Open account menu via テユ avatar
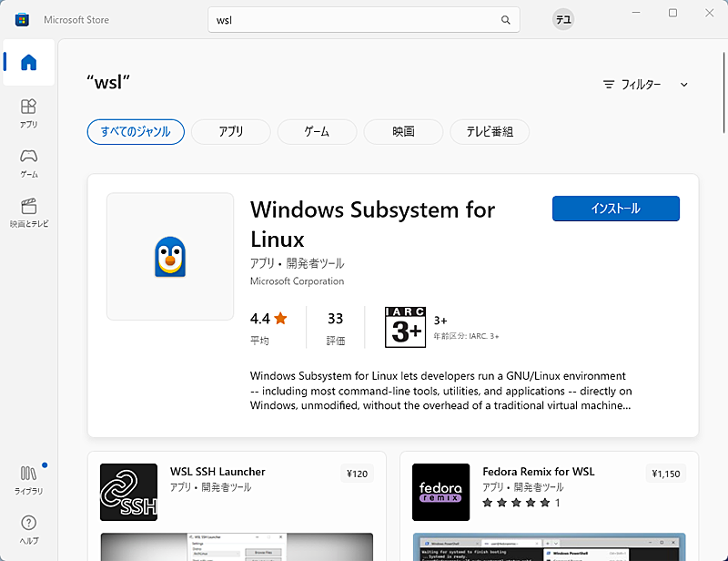Image resolution: width=728 pixels, height=561 pixels. [x=562, y=18]
